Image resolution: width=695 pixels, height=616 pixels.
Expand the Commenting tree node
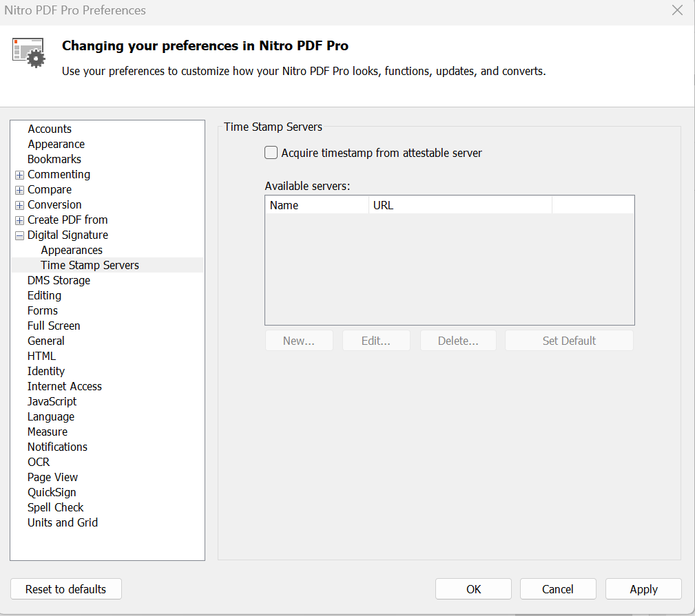click(x=19, y=175)
